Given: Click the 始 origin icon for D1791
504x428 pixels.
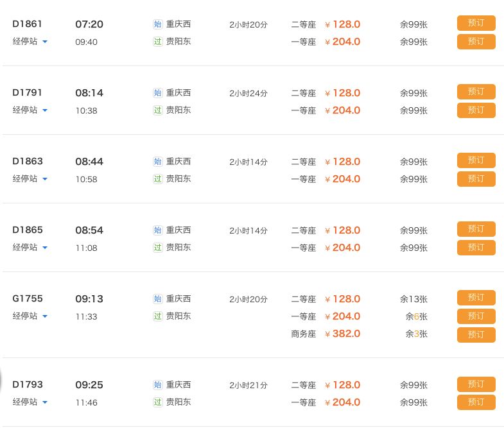Looking at the screenshot, I should point(158,93).
